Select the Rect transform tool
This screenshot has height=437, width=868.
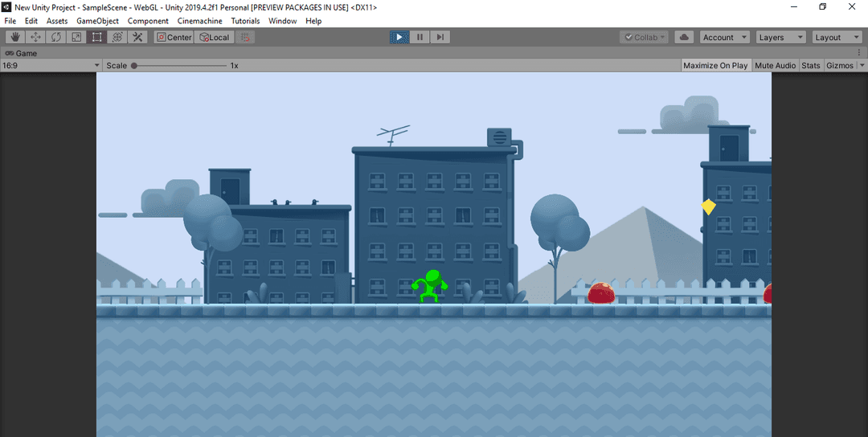pos(96,37)
